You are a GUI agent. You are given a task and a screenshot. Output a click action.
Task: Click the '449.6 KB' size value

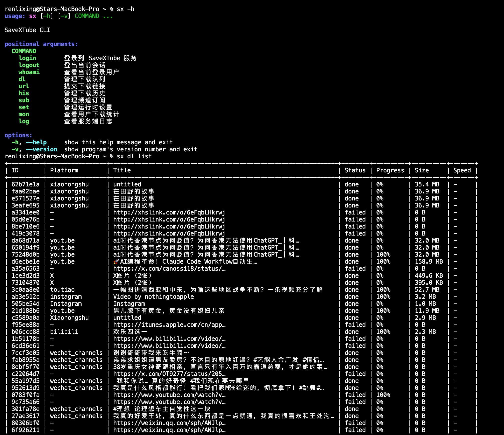pos(429,276)
